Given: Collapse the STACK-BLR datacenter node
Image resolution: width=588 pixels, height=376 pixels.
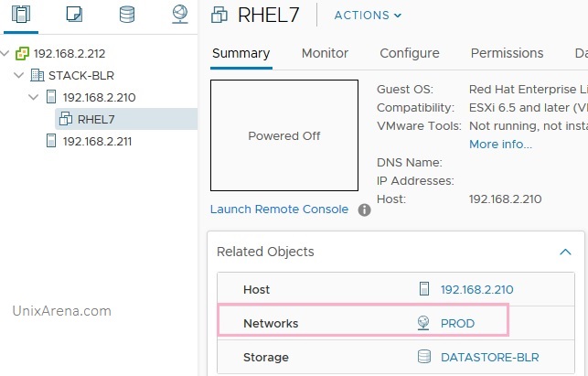Looking at the screenshot, I should (19, 75).
